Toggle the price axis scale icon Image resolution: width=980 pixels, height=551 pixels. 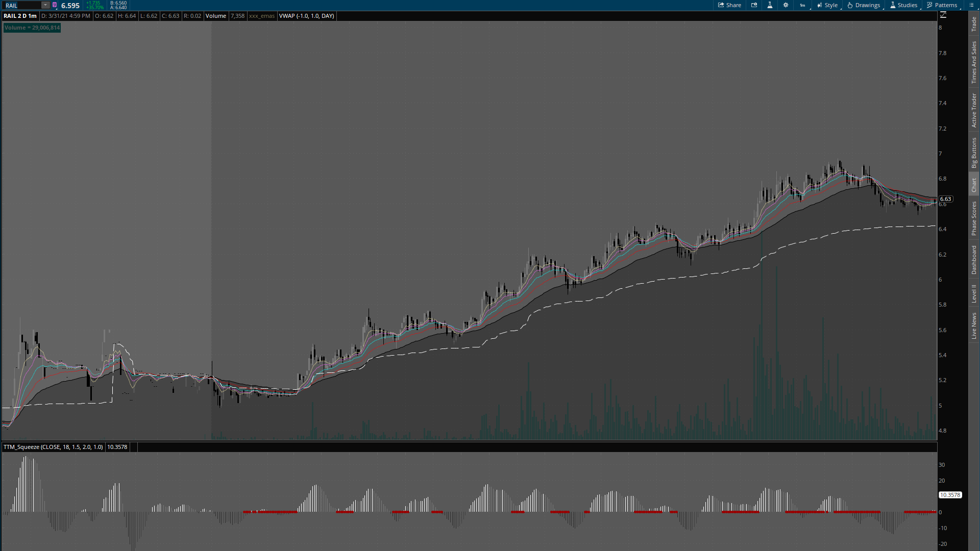[x=943, y=15]
